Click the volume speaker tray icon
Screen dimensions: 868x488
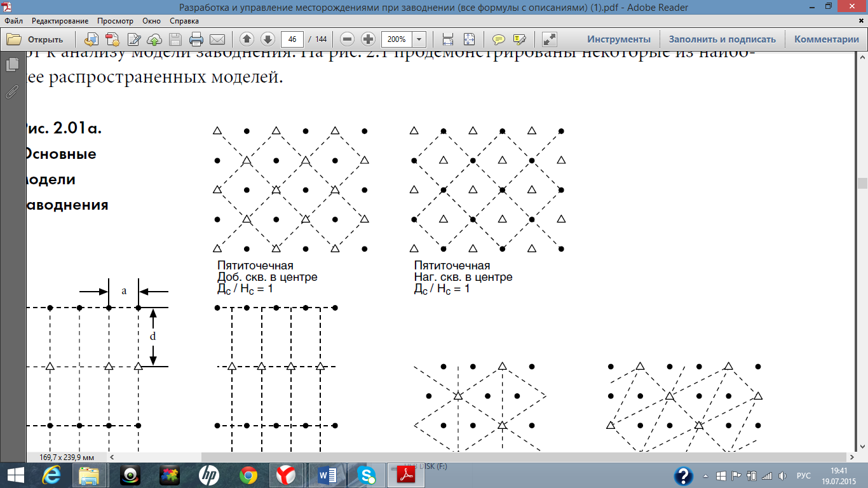click(x=782, y=476)
